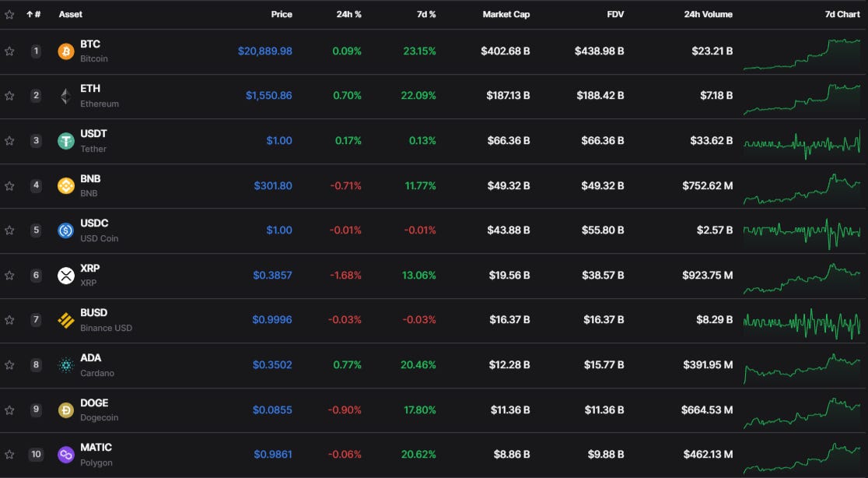Click the star icon in table header
Viewport: 868px width, 478px height.
point(9,14)
